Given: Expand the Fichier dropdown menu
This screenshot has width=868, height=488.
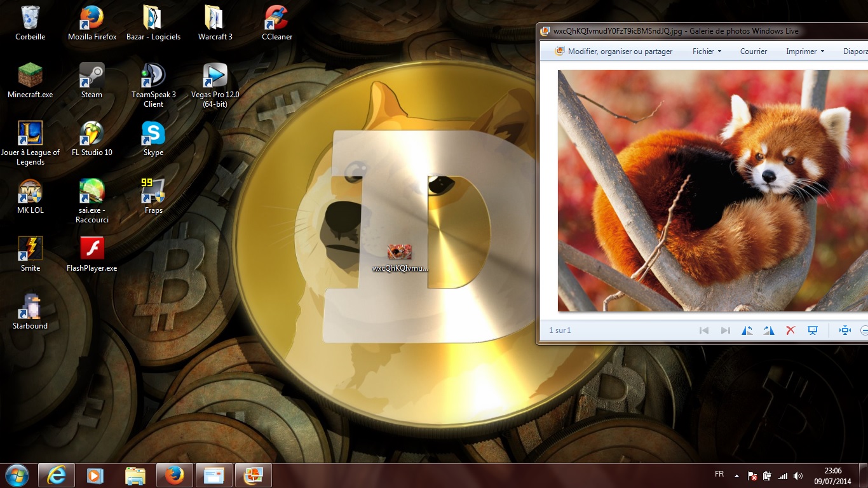Looking at the screenshot, I should (707, 51).
